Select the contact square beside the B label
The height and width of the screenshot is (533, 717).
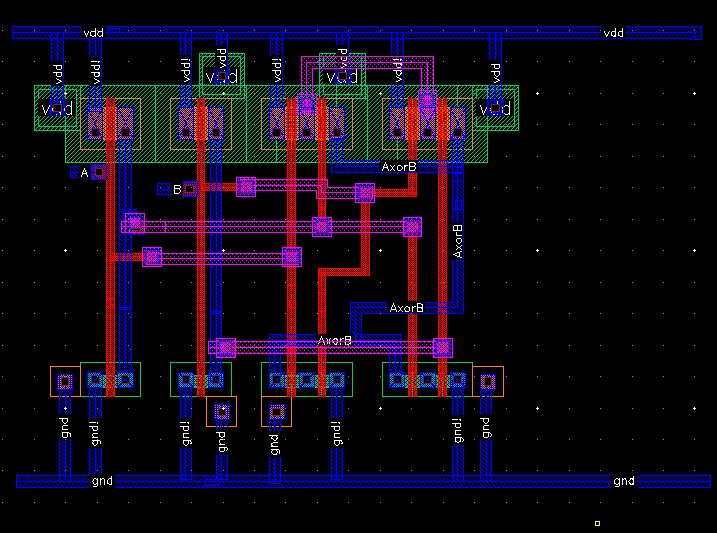190,189
